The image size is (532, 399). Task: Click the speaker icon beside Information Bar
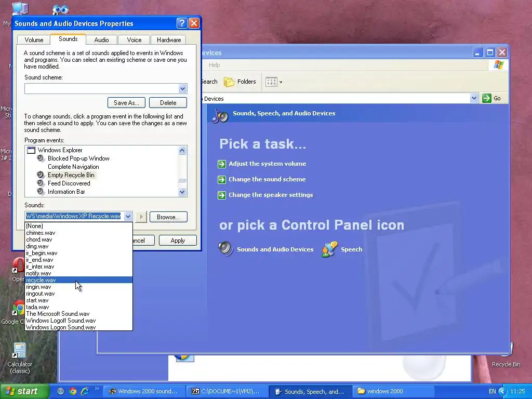click(41, 192)
